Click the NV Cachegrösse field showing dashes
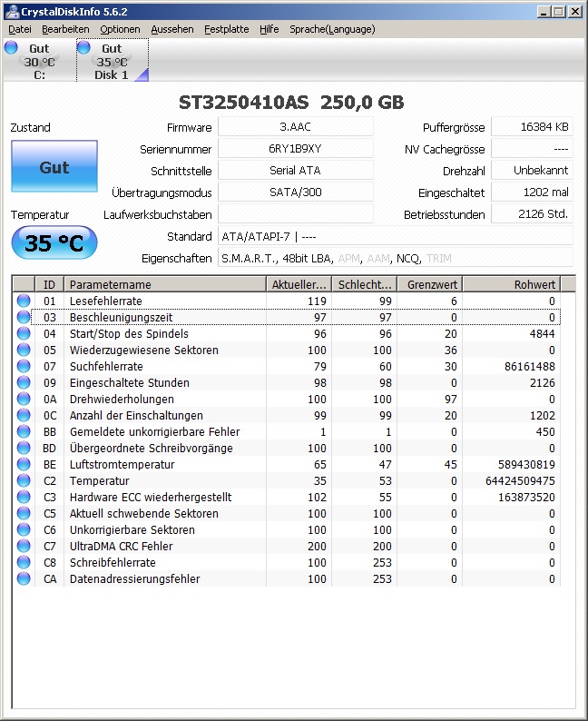 point(532,149)
